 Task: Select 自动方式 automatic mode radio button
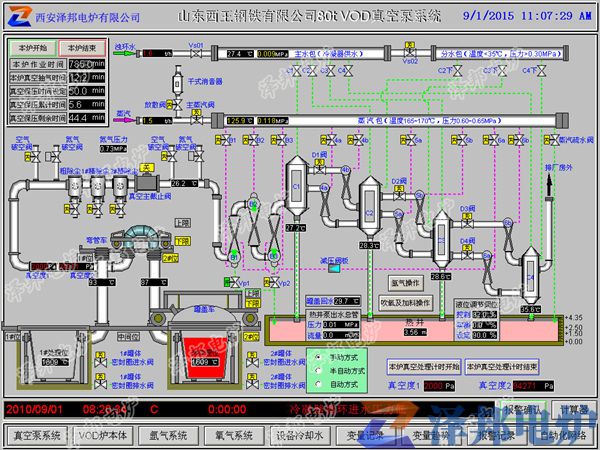318,382
